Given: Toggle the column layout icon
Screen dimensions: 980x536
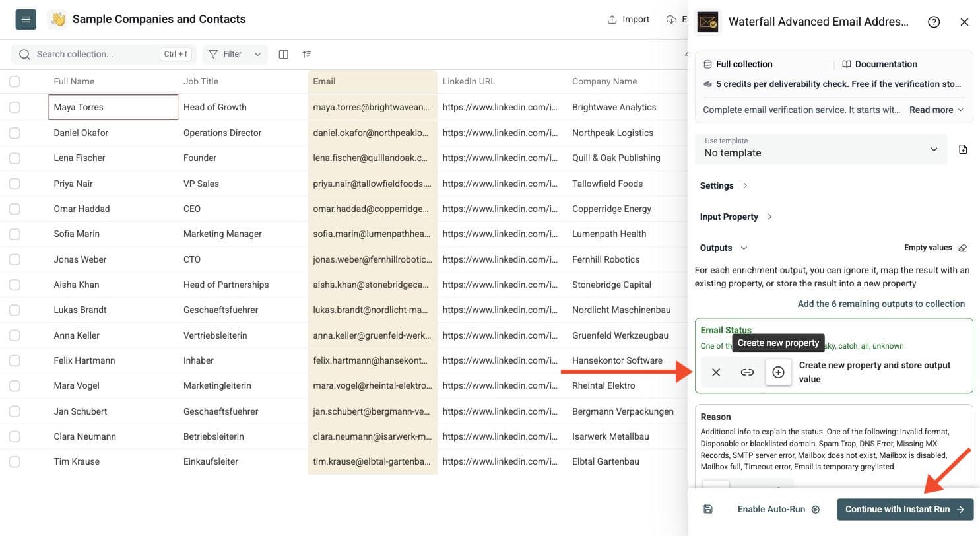Looking at the screenshot, I should 283,54.
